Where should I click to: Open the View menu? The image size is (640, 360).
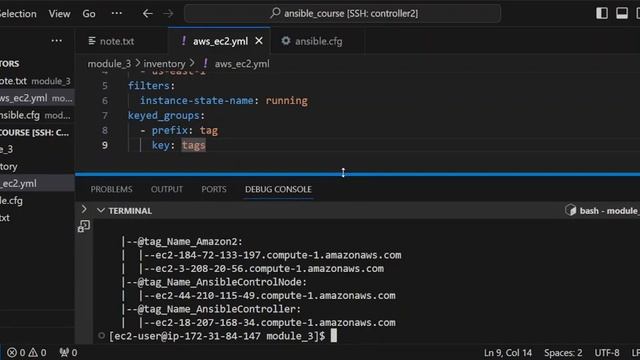60,14
